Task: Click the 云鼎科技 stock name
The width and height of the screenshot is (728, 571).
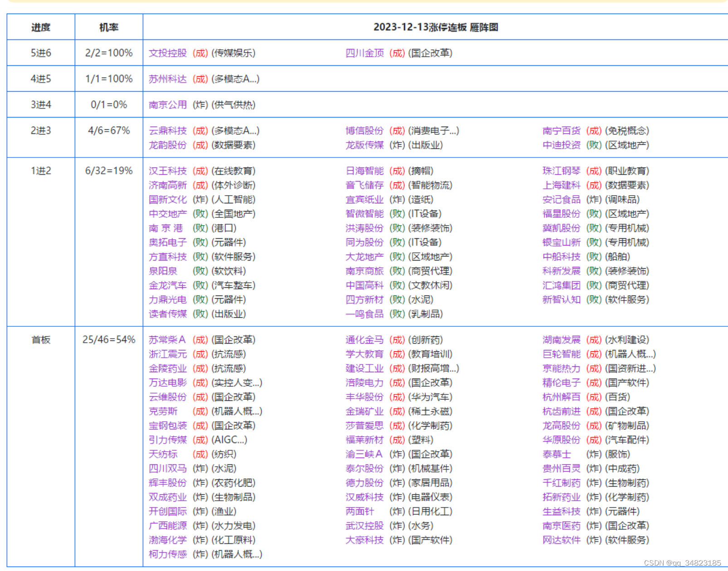Action: pyautogui.click(x=168, y=131)
